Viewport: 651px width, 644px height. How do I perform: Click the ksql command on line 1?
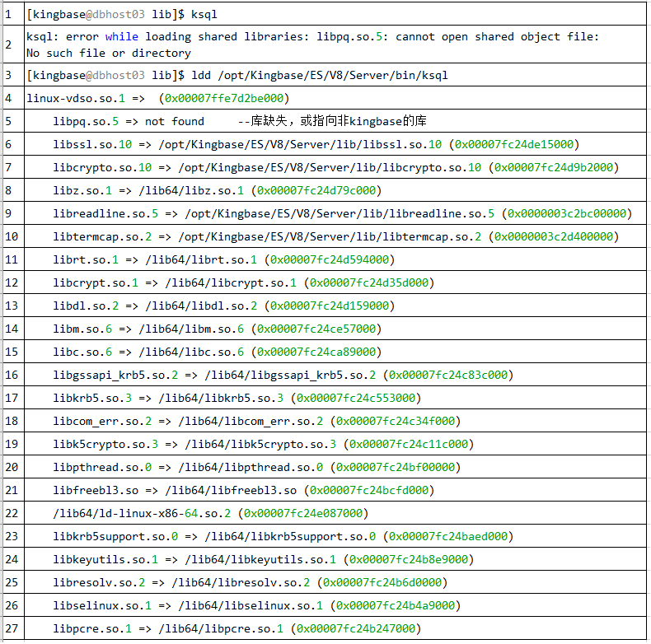[x=204, y=15]
